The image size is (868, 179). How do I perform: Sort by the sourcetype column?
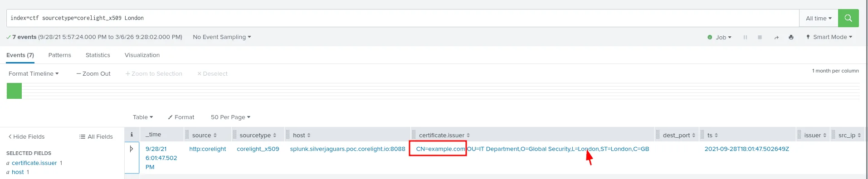coord(258,135)
